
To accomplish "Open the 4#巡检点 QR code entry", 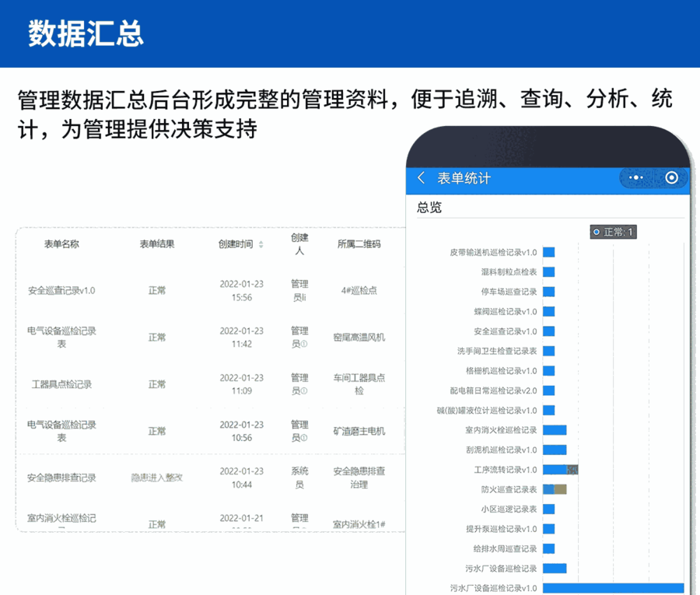I will pos(359,290).
